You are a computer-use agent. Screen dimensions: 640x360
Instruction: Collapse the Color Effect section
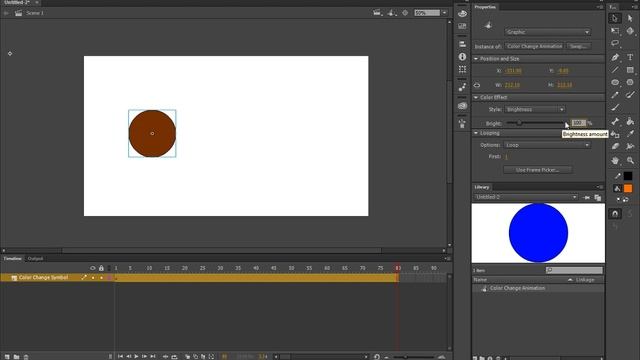click(x=476, y=98)
